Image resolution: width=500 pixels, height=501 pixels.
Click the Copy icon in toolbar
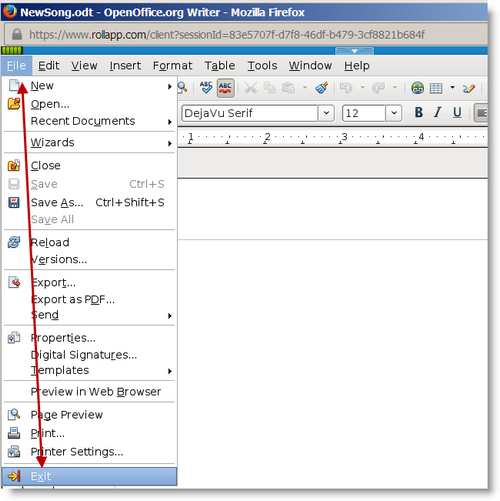tap(269, 88)
